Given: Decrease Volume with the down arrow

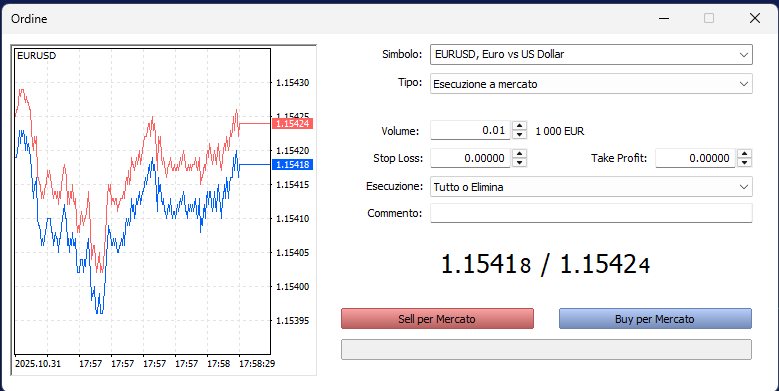Looking at the screenshot, I should point(519,135).
